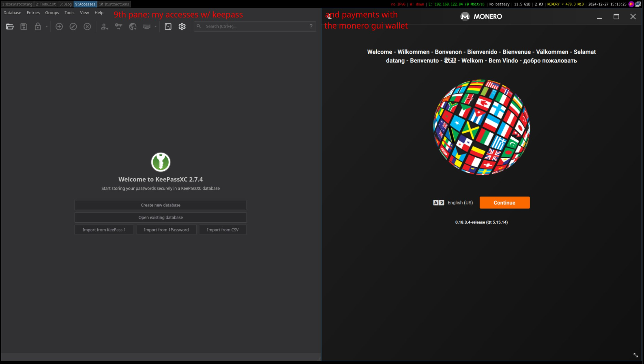Click the pink tray icon in status bar

point(631,4)
